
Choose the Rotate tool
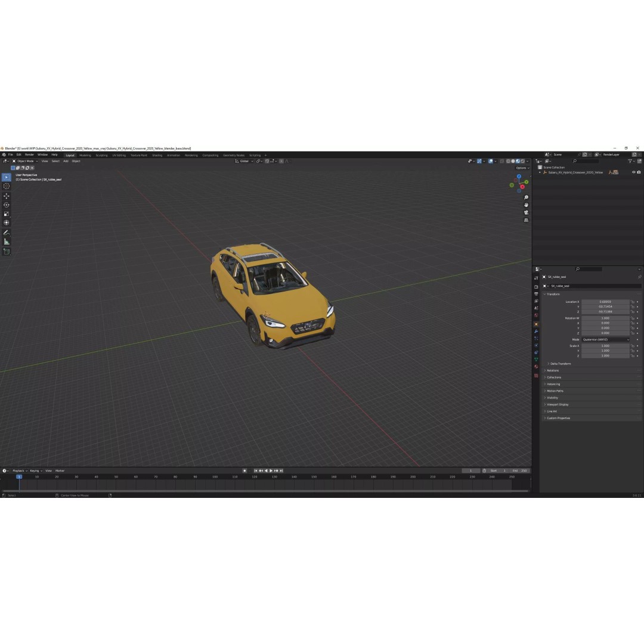(x=6, y=205)
